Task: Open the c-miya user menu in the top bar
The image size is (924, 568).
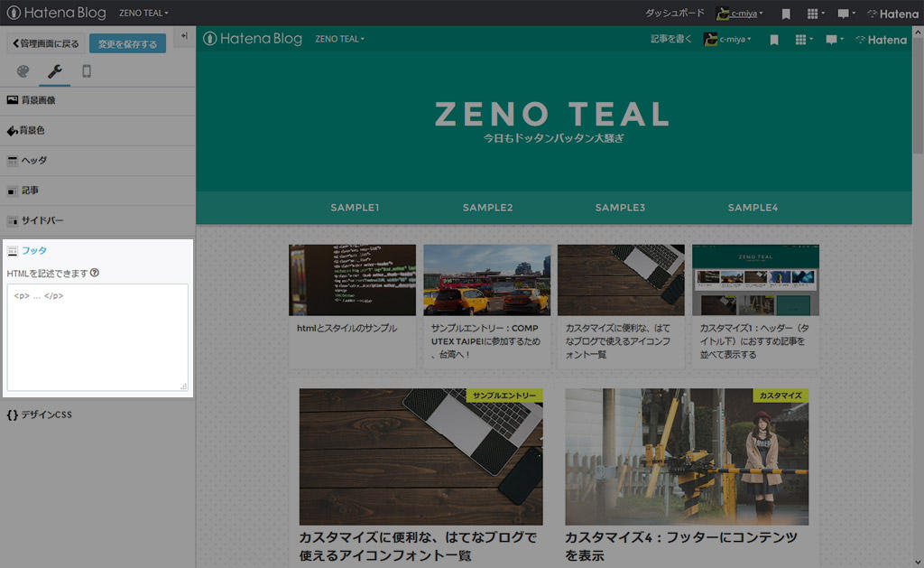Action: pyautogui.click(x=740, y=13)
